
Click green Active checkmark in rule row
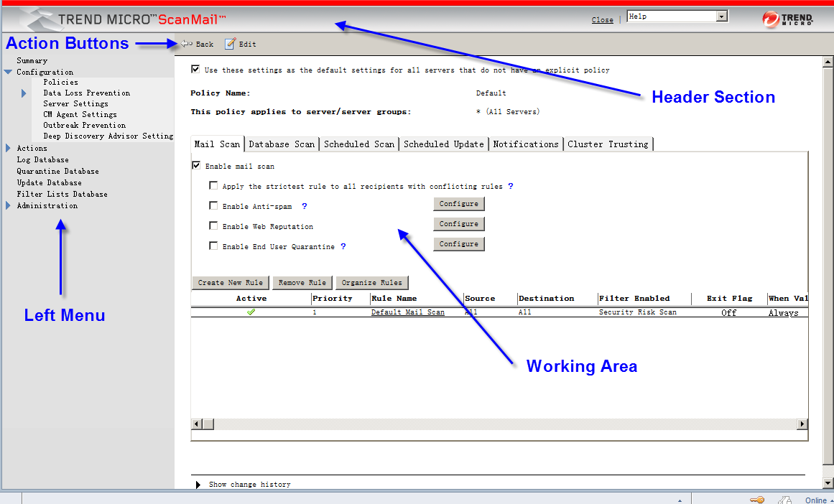point(251,312)
